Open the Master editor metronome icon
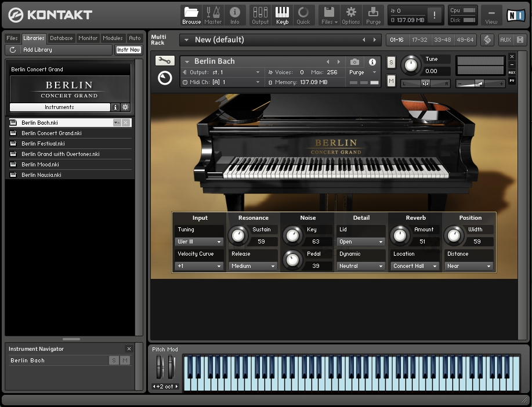532x407 pixels. (x=213, y=15)
